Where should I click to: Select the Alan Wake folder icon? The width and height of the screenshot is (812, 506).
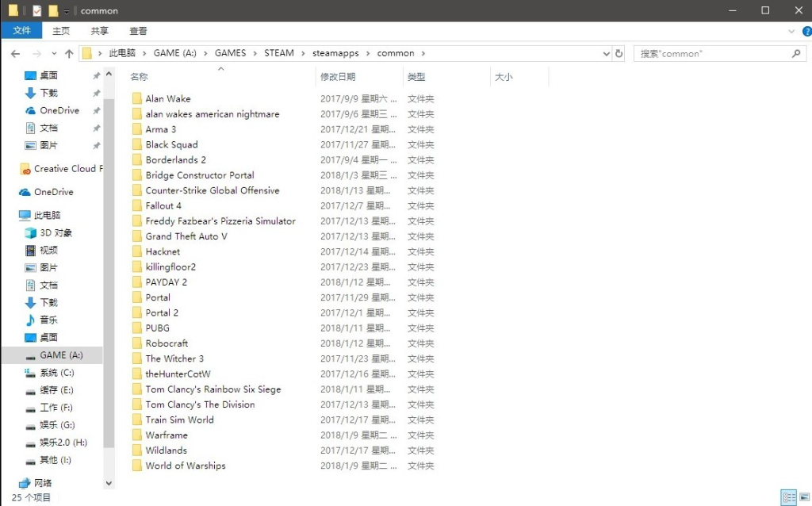pyautogui.click(x=136, y=98)
